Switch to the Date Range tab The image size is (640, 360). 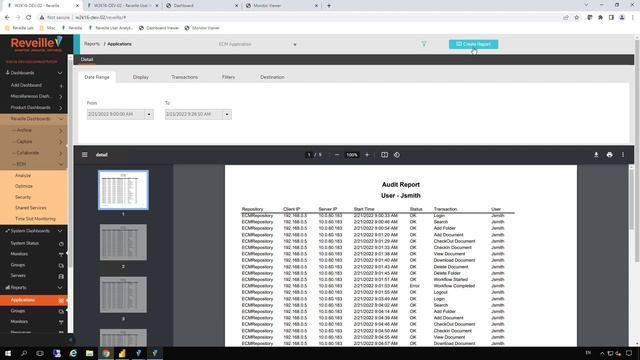97,77
